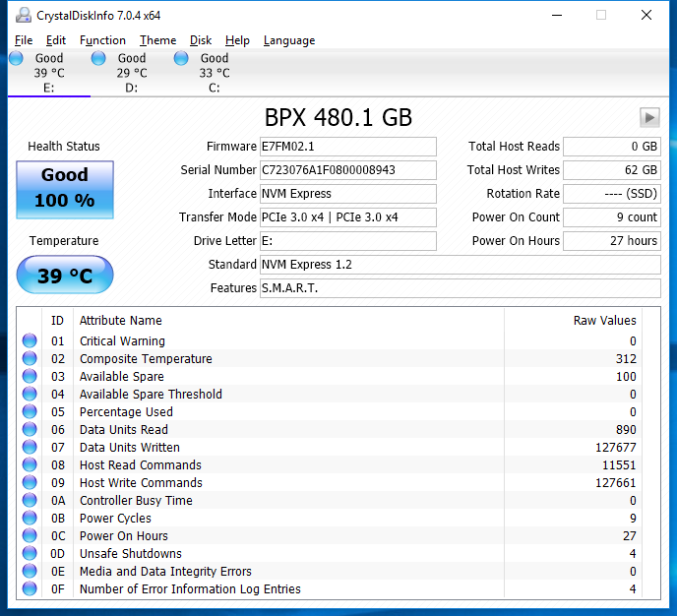
Task: Click the Critical Warning status icon
Action: click(x=30, y=341)
